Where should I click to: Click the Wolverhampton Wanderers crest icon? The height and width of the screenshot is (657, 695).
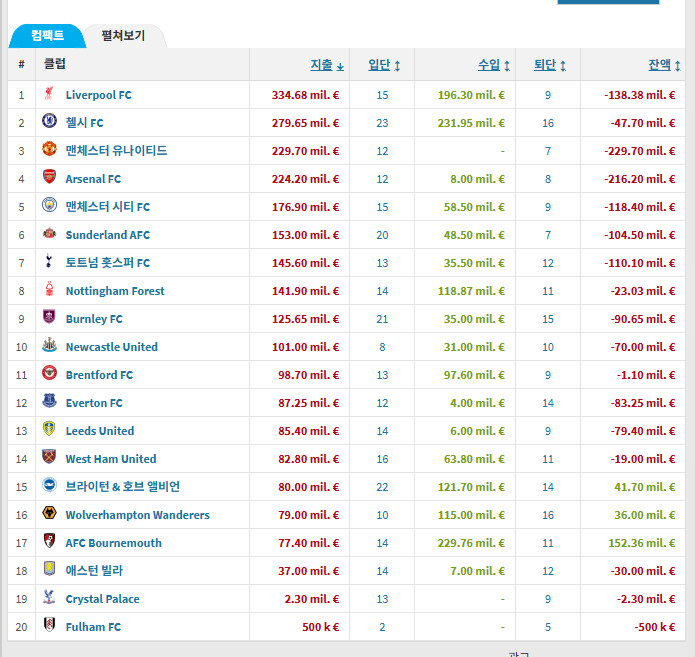click(x=49, y=513)
